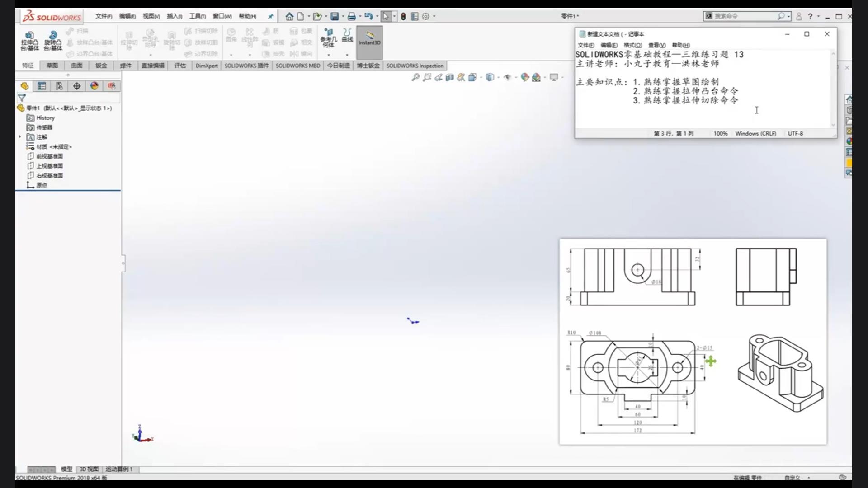
Task: Open the 视图(V) menu in SolidWorks
Action: [151, 16]
